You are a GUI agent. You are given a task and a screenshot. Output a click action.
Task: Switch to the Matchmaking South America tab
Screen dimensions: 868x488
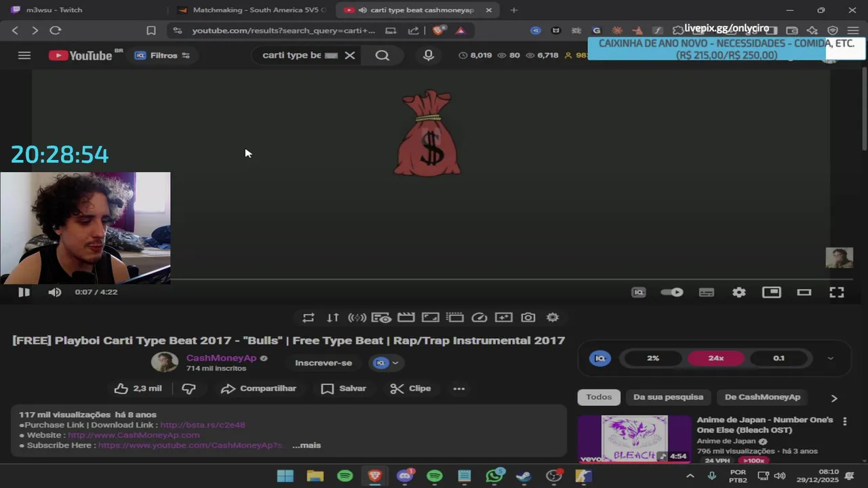pos(252,10)
